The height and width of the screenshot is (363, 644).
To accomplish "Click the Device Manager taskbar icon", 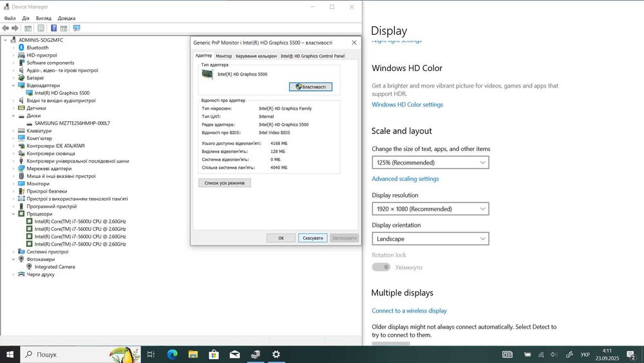I will point(256,355).
